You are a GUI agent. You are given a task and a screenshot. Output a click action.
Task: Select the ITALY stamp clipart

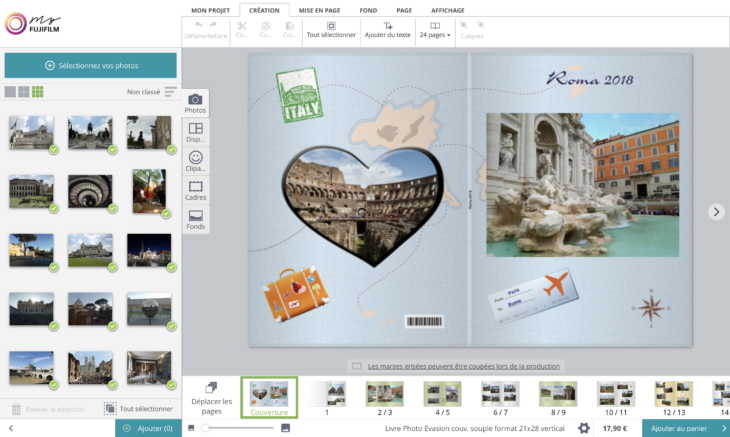(x=299, y=95)
